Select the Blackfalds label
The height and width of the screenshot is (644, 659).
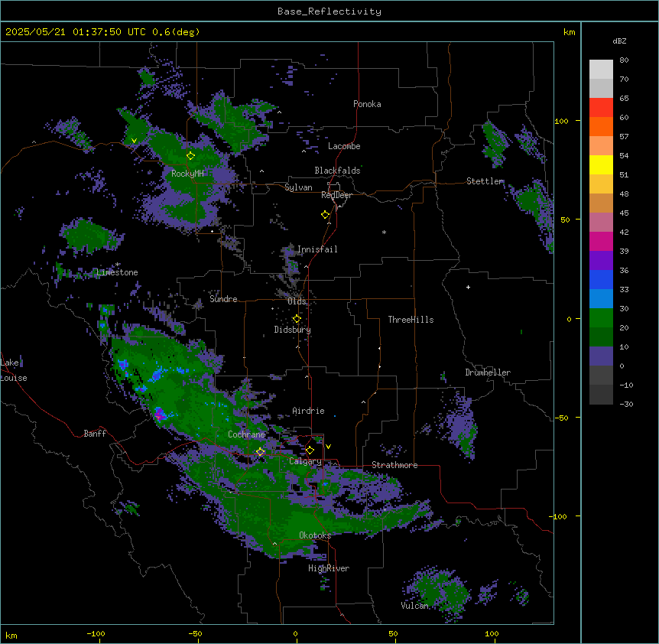coord(337,171)
